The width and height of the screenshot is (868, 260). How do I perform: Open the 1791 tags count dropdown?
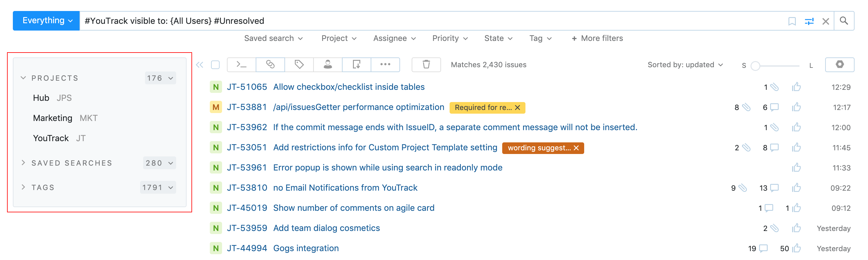[158, 187]
